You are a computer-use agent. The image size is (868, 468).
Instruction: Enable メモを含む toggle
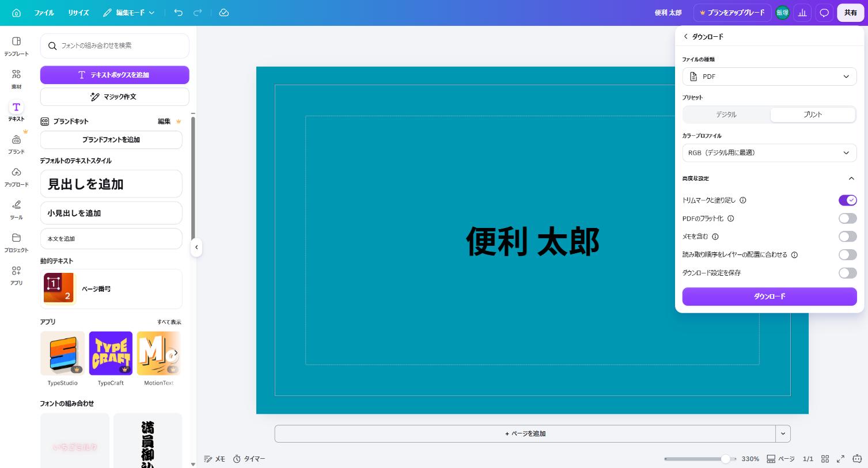(x=847, y=237)
